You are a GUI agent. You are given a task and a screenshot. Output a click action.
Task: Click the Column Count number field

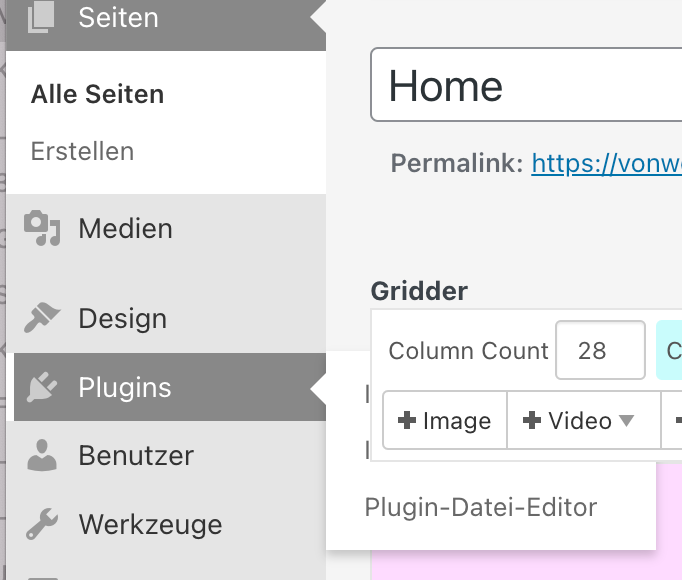tap(600, 350)
